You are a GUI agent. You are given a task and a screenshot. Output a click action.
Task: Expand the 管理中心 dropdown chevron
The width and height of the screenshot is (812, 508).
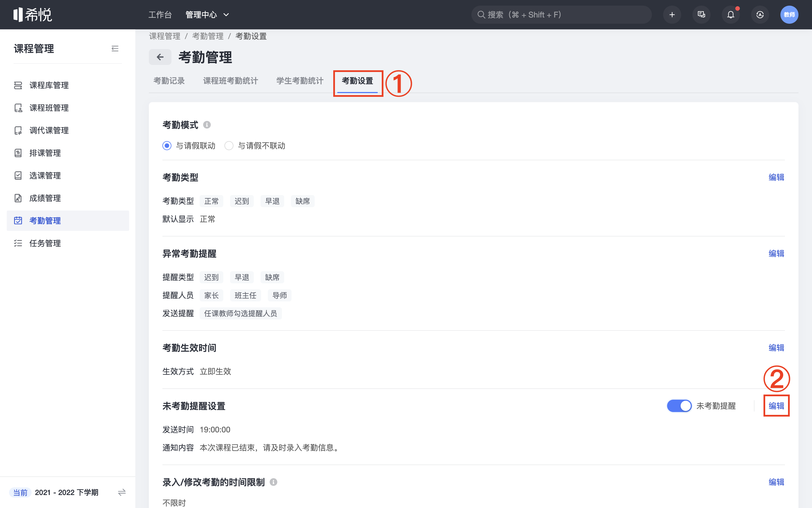(x=226, y=15)
